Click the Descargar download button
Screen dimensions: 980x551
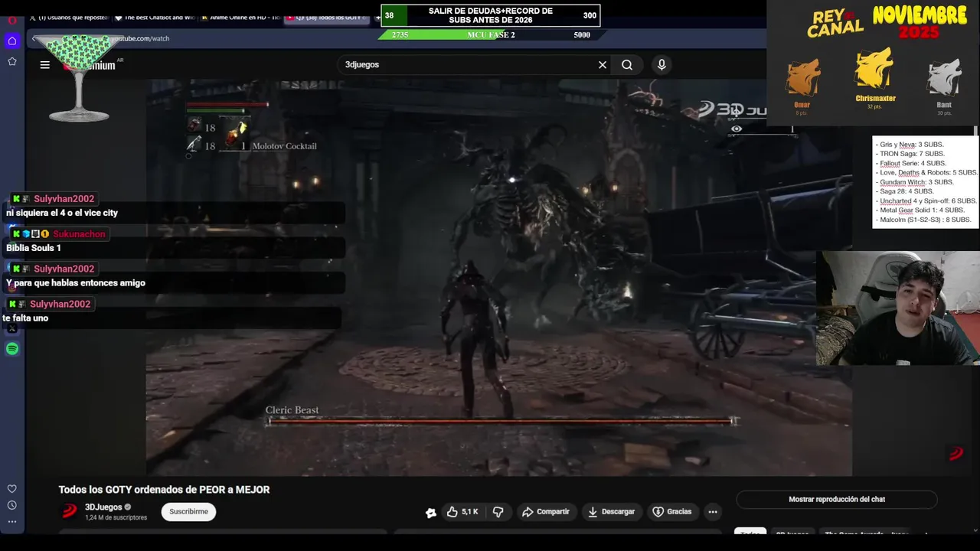[611, 511]
